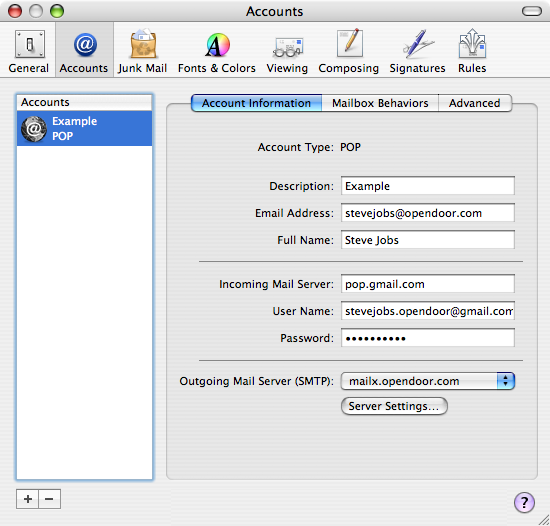Open the Rules preferences pane

[x=472, y=52]
